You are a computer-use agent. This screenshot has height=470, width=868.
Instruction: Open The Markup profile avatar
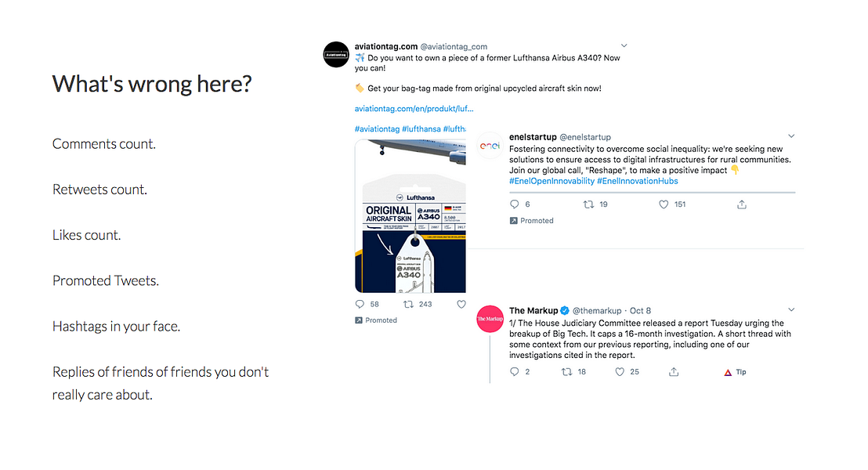490,320
